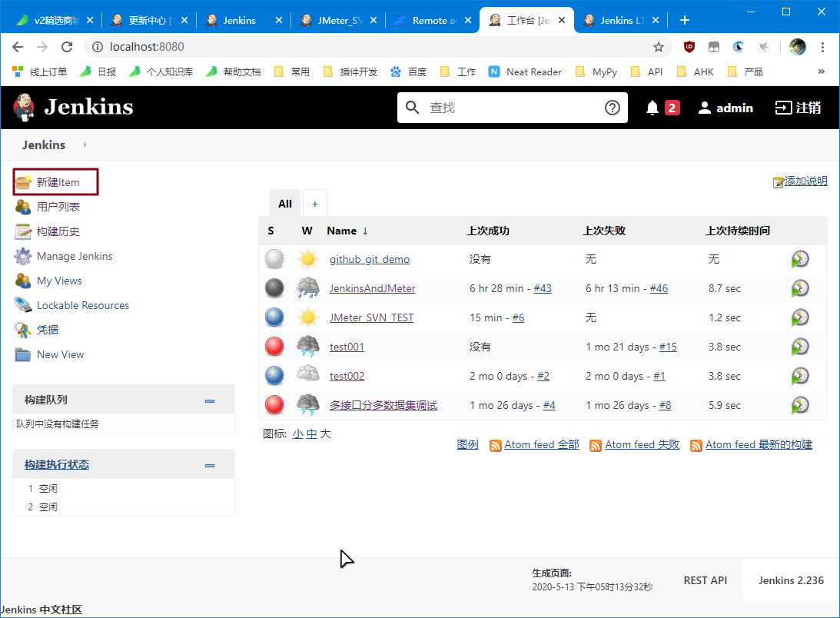Click the blue status ball of JMeter_SVN_TEST
The width and height of the screenshot is (840, 618).
(x=275, y=318)
